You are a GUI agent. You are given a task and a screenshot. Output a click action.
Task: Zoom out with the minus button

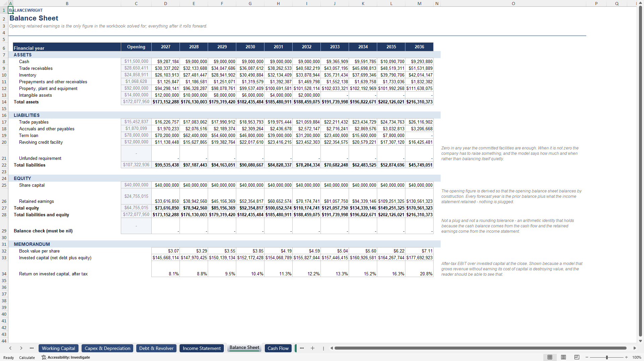coord(587,357)
